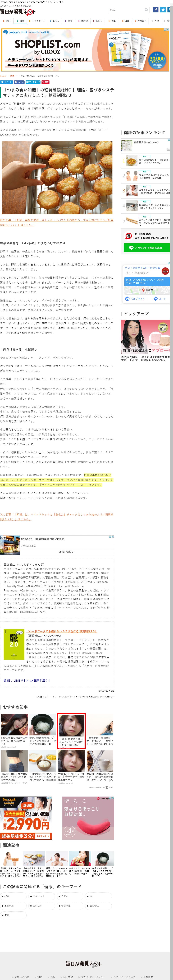Click the 寝ながらぽっこりお腹対策 advertisement
173x980 pixels.
click(x=88, y=818)
